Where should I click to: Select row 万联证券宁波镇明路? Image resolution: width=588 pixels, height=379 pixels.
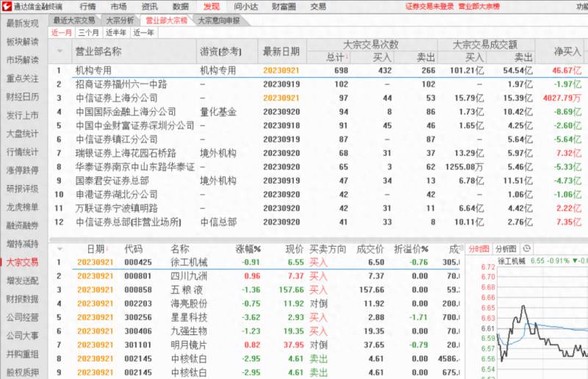coord(318,209)
